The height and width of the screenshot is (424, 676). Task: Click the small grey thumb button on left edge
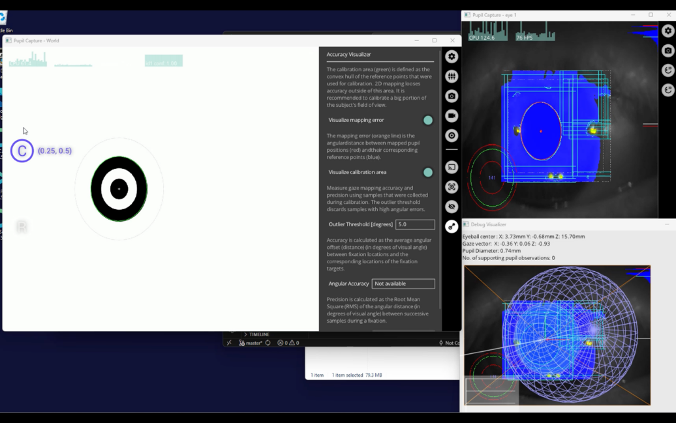tap(21, 227)
